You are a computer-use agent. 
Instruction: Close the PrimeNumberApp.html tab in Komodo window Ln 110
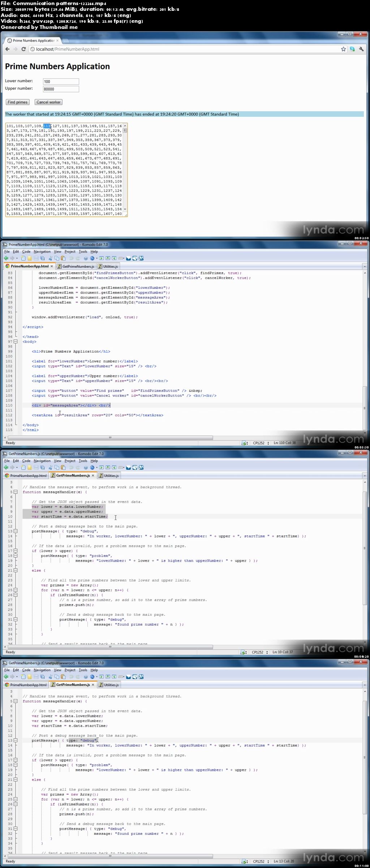coord(52,266)
